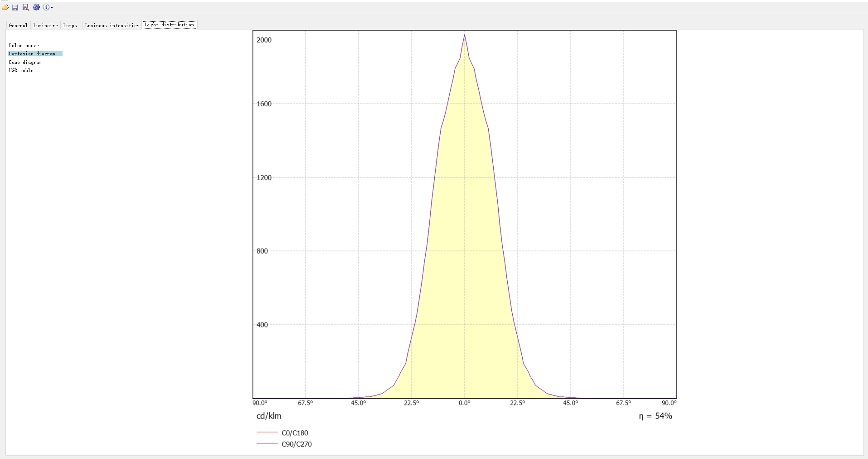Click the save-as icon with pencil

26,7
